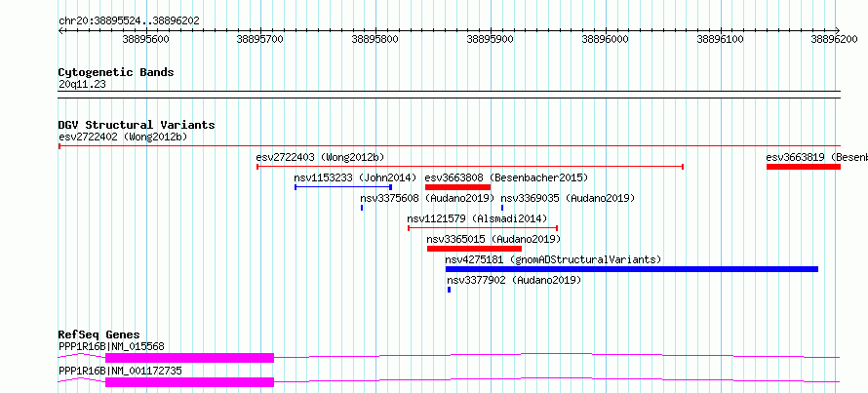
Task: Click ruler position 38895900
Action: point(491,39)
